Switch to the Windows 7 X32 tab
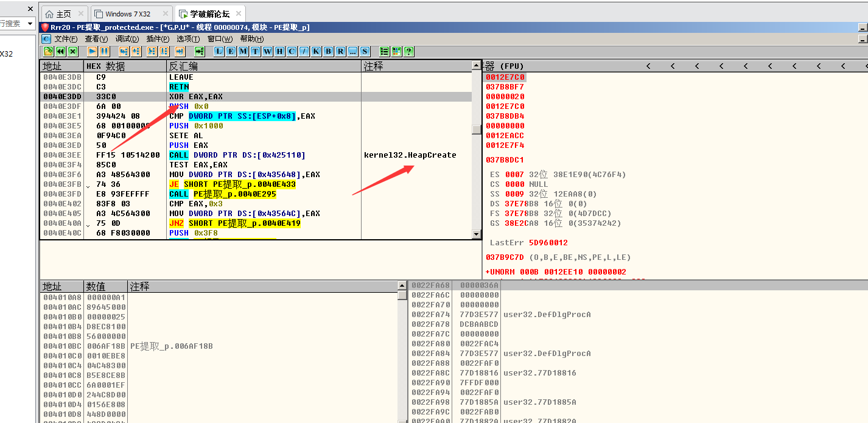 click(127, 14)
